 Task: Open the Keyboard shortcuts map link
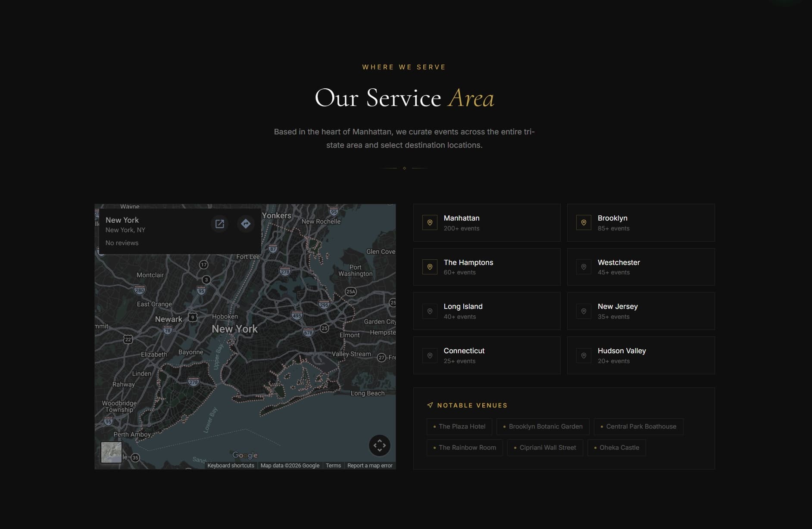tap(231, 466)
